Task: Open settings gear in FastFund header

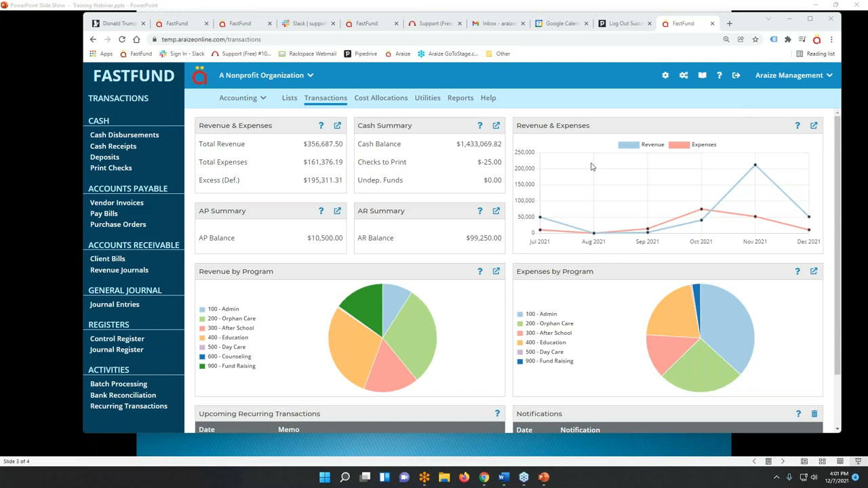Action: tap(665, 75)
